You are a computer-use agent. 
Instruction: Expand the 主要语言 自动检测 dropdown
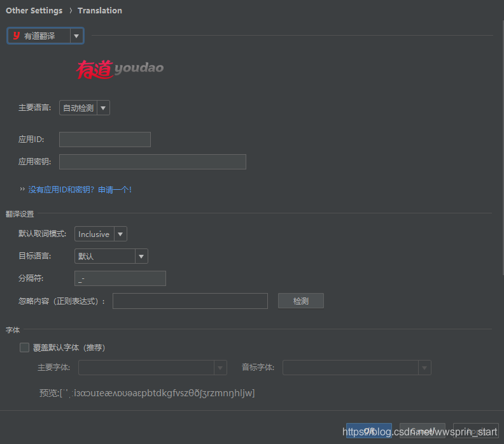click(85, 108)
